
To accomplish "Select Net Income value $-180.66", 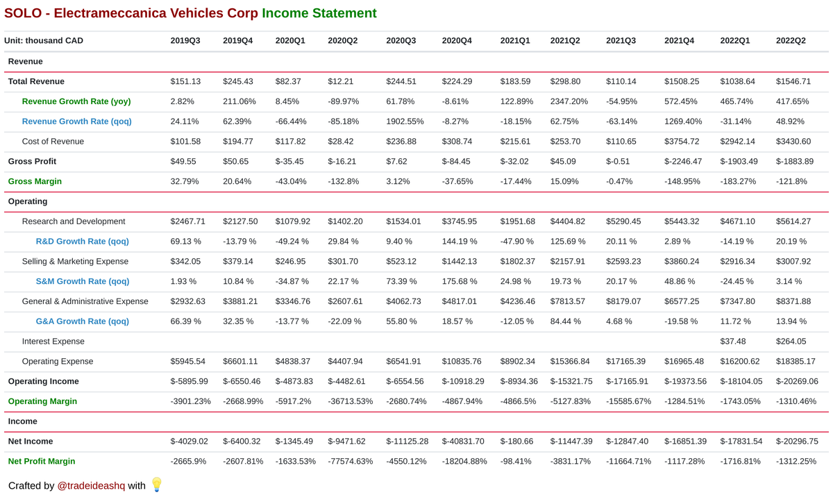I will pyautogui.click(x=517, y=442).
